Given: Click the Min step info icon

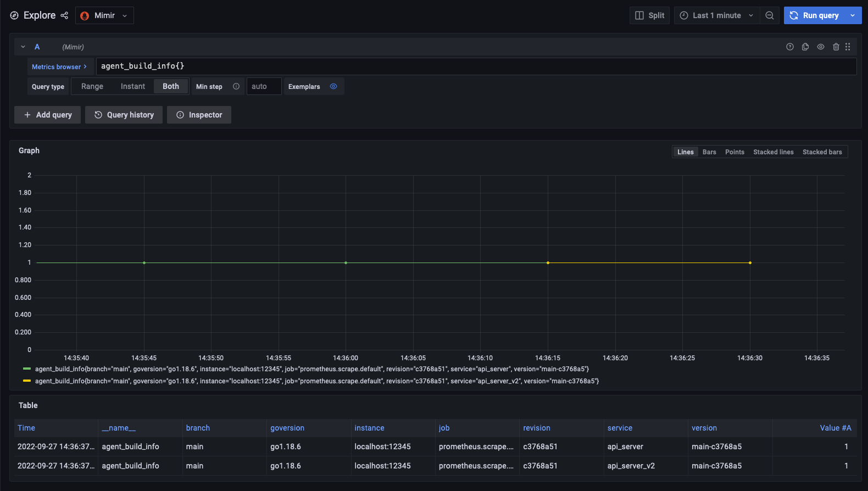Looking at the screenshot, I should coord(236,87).
